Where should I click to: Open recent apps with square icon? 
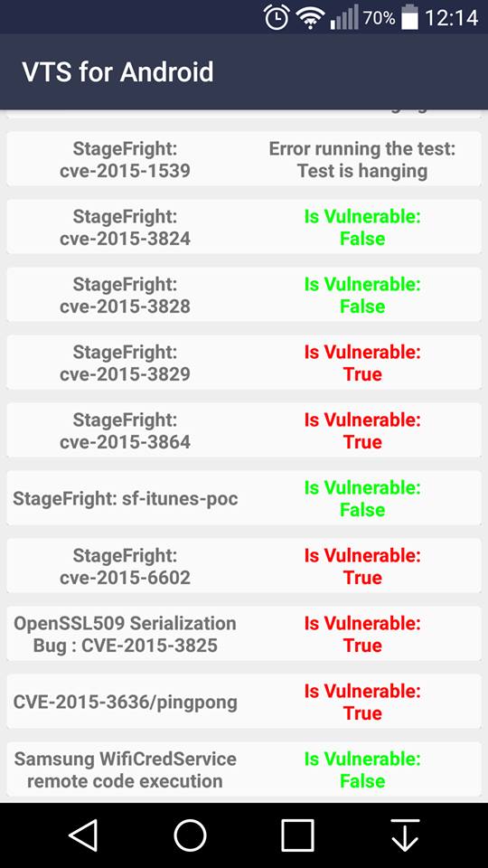[297, 835]
